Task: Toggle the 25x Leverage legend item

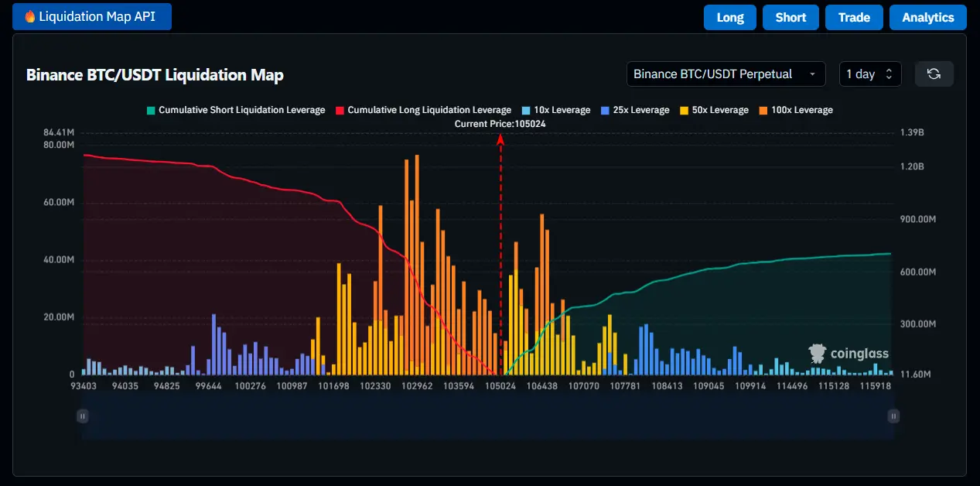Action: point(635,110)
